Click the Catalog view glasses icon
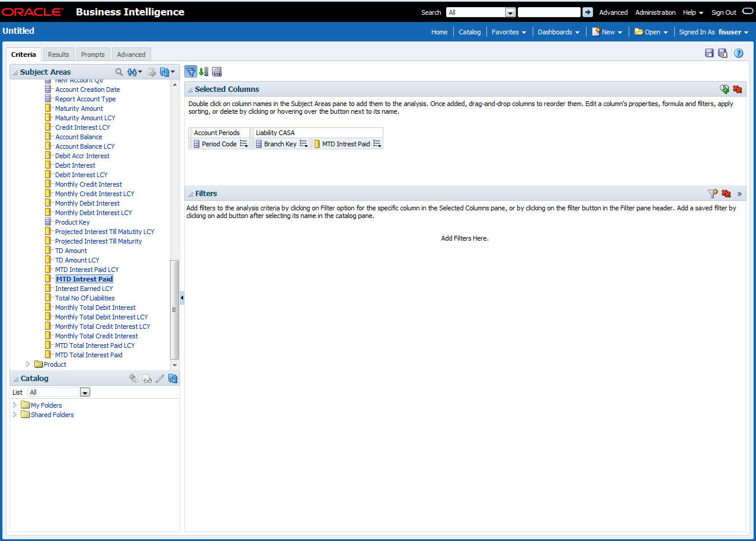This screenshot has height=541, width=756. coord(147,379)
